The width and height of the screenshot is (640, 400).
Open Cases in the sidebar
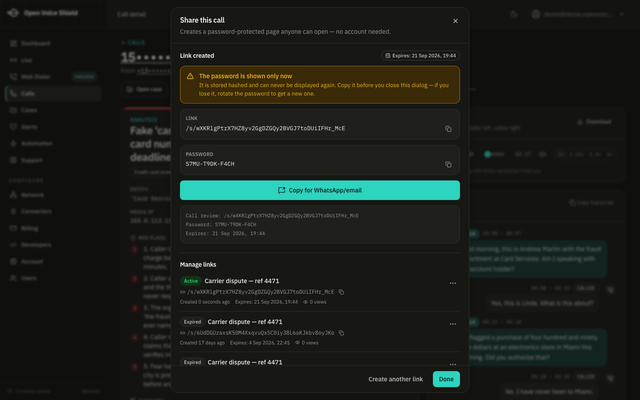53,110
